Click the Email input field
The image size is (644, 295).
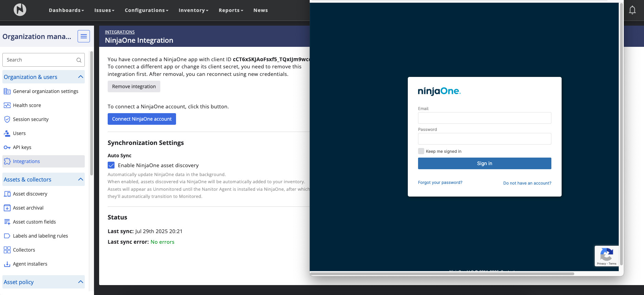pos(484,118)
